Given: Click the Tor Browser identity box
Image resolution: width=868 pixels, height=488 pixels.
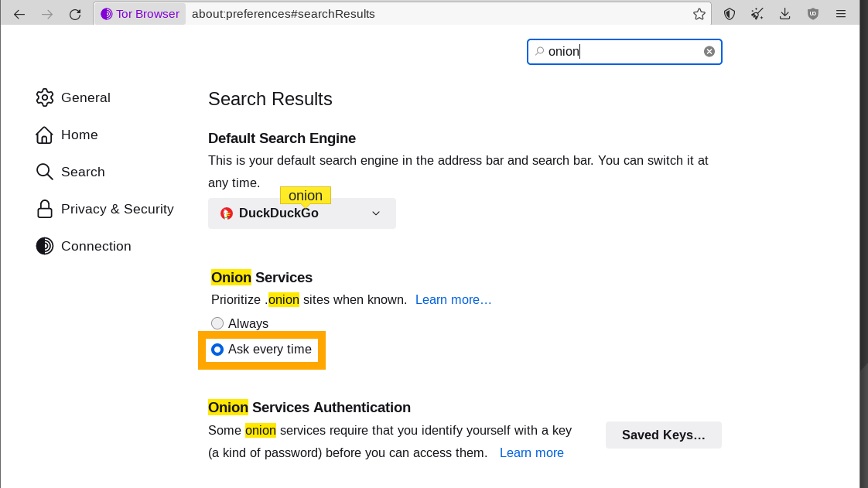Looking at the screenshot, I should click(140, 14).
